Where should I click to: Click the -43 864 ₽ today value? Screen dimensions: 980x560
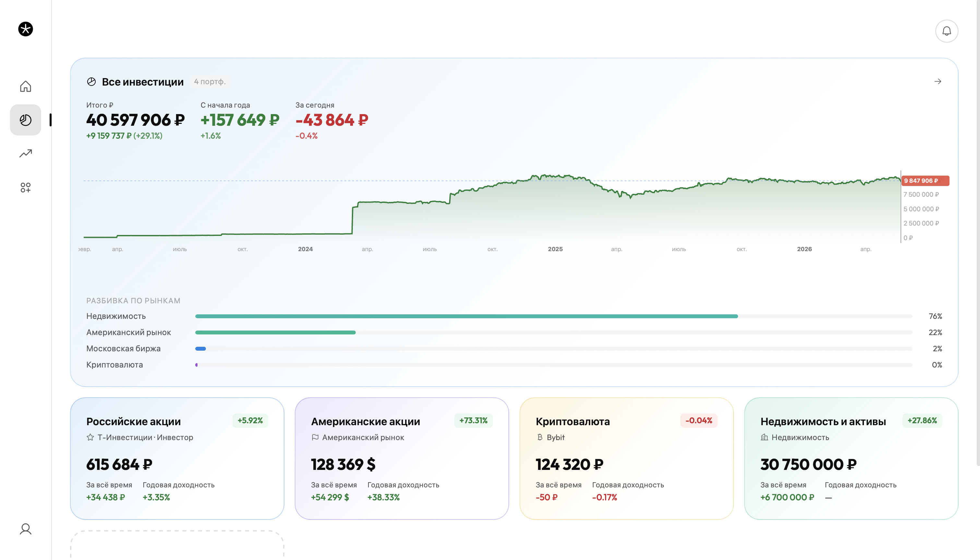(x=332, y=120)
